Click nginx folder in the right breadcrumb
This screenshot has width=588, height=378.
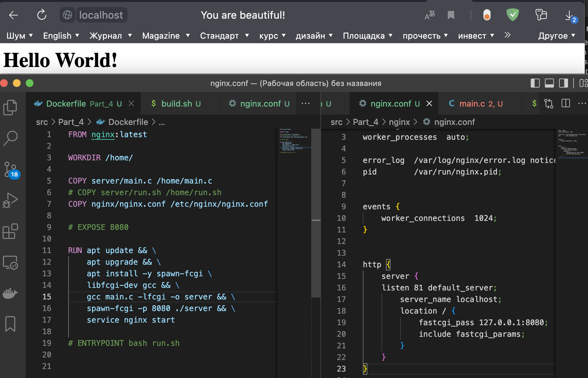point(399,122)
